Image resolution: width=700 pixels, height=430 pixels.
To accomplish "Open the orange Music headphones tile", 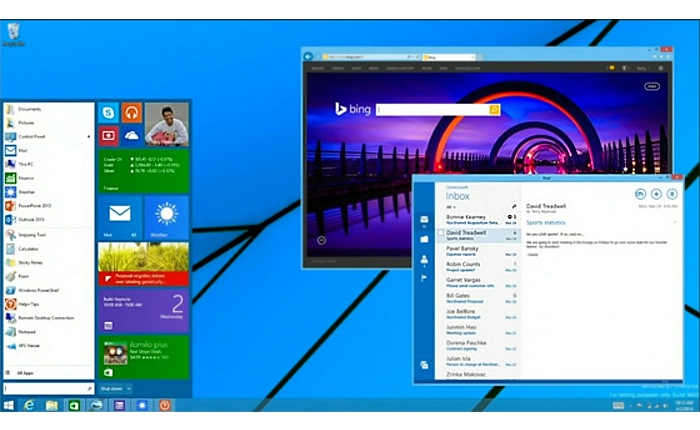I will click(x=132, y=113).
